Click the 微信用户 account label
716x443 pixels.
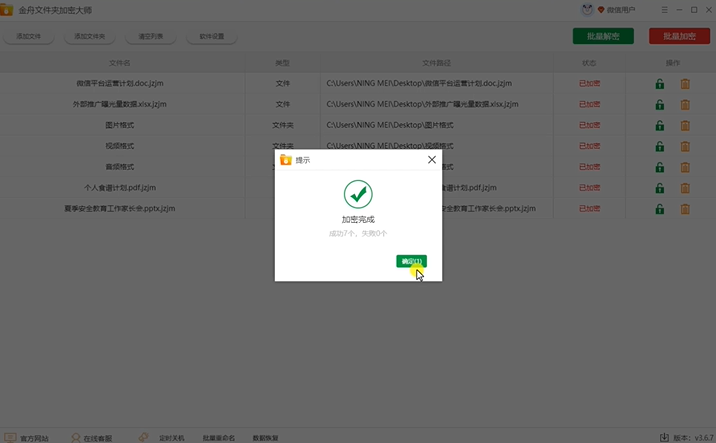click(621, 10)
